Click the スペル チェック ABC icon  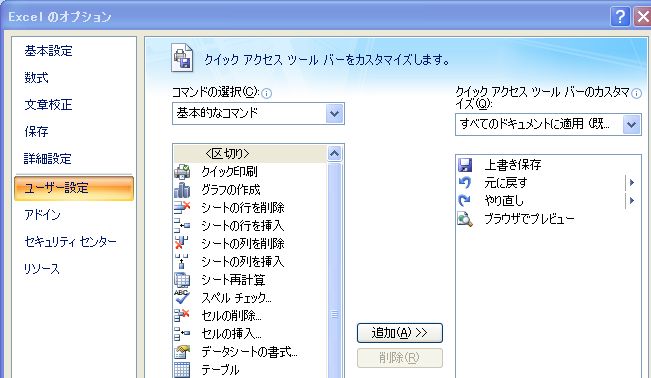click(182, 297)
